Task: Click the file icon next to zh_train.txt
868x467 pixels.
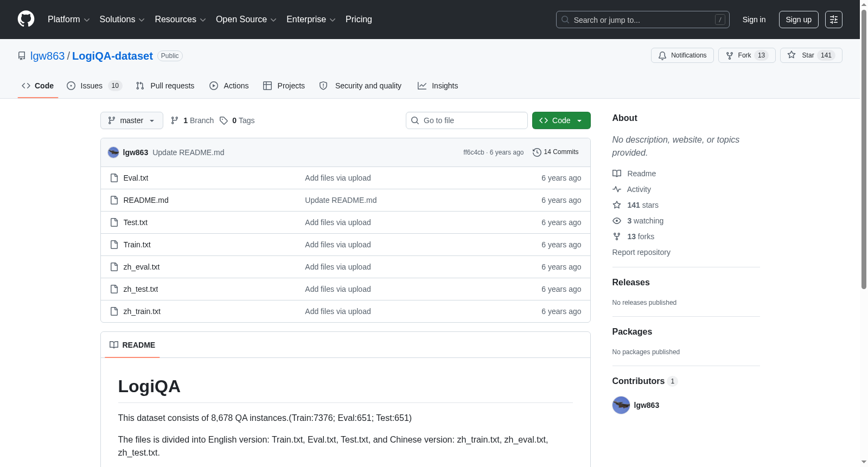Action: (114, 311)
